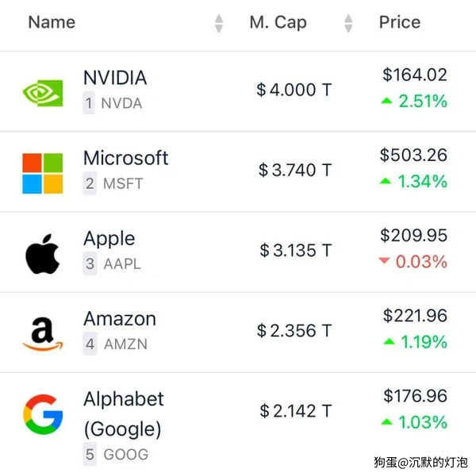This screenshot has width=476, height=473.
Task: Click the NVDA ticker symbol
Action: tap(121, 103)
